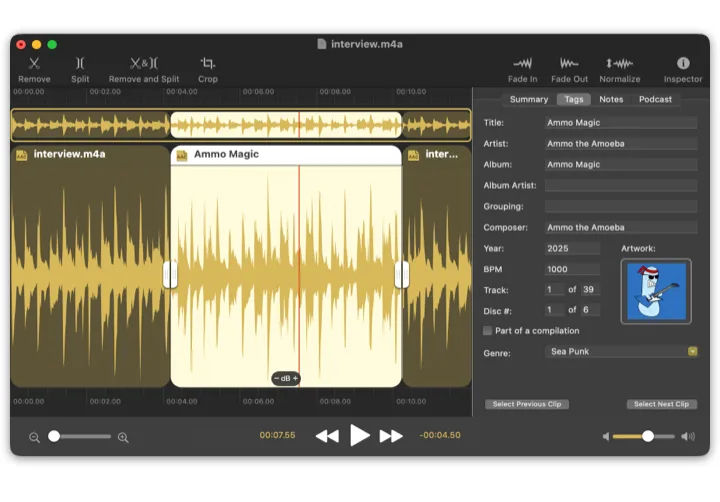The width and height of the screenshot is (720, 502).
Task: Click the dB gain control on the clip
Action: pos(286,378)
